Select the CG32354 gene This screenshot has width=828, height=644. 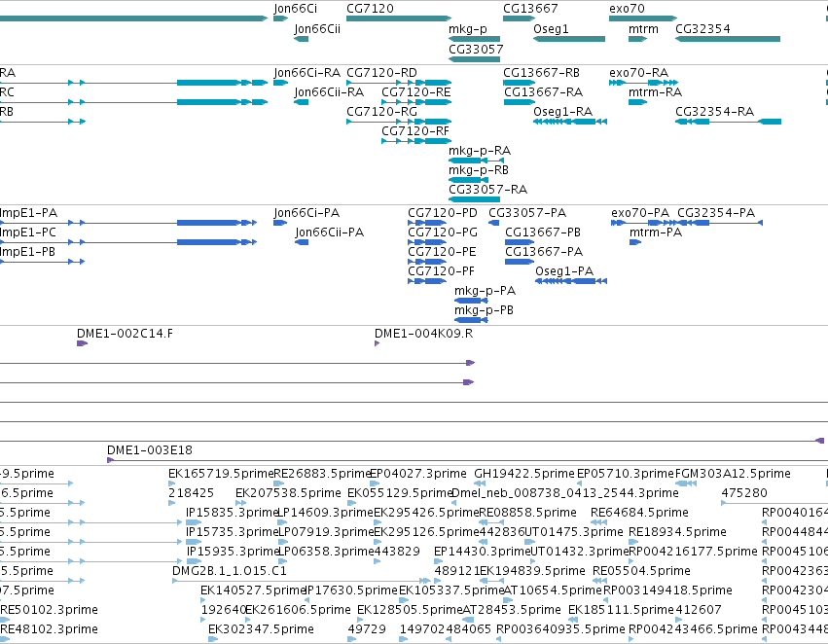click(728, 39)
